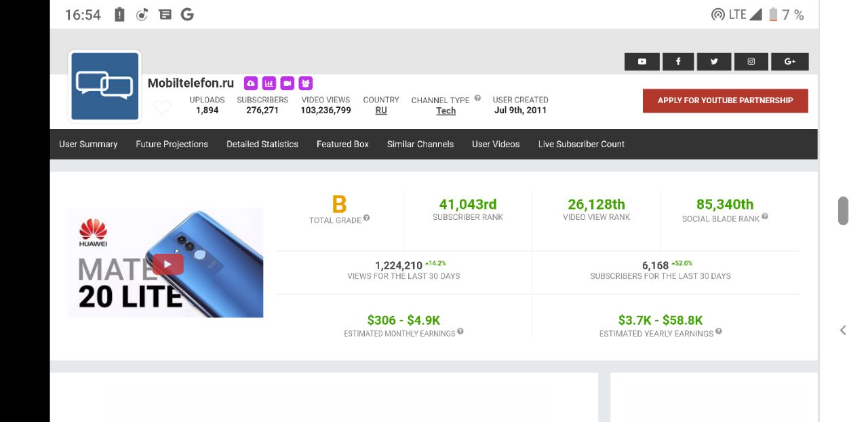The image size is (868, 422).
Task: Click the 276,271 subscribers count
Action: tap(262, 110)
